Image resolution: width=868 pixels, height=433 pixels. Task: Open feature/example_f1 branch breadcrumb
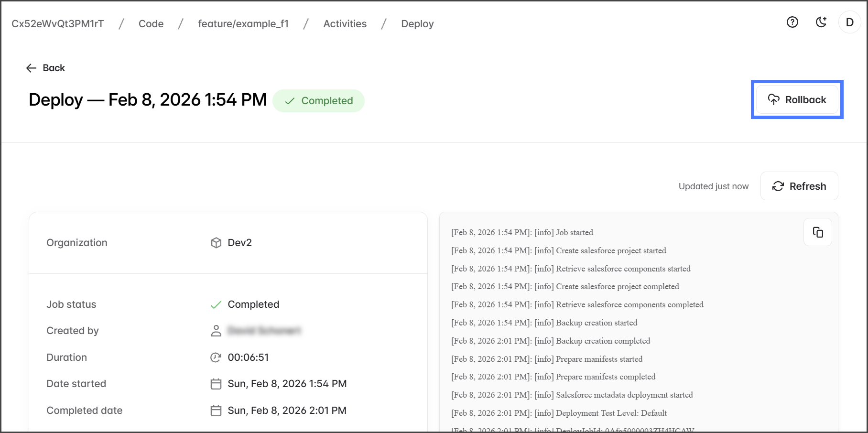[x=243, y=24]
